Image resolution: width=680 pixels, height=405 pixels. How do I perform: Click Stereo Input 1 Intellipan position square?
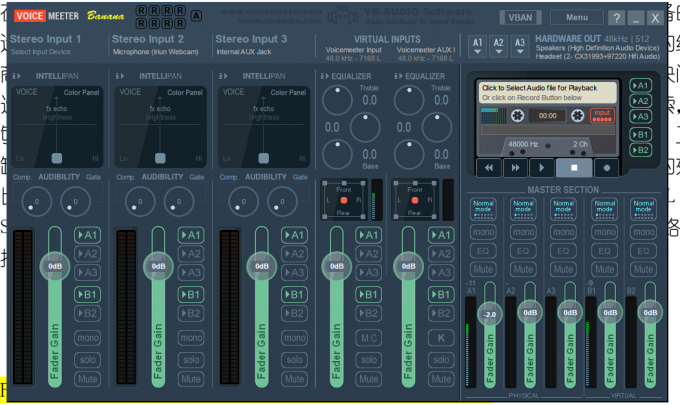click(x=56, y=158)
